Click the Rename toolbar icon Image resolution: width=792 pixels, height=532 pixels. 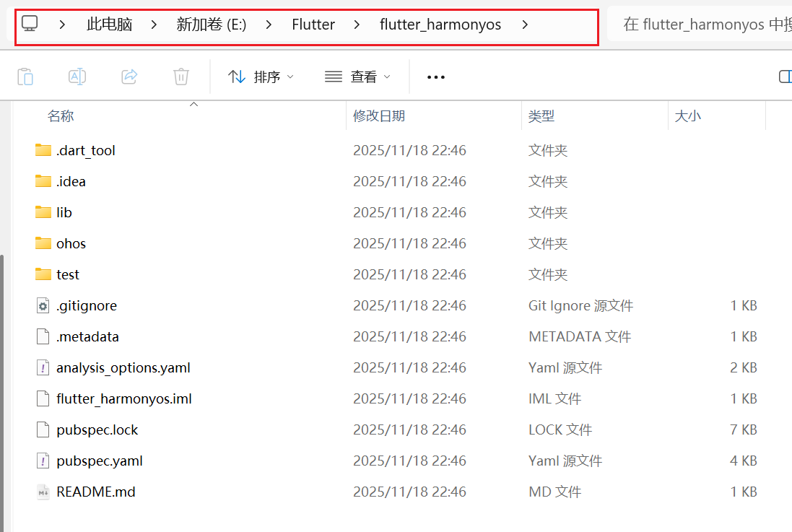point(77,77)
